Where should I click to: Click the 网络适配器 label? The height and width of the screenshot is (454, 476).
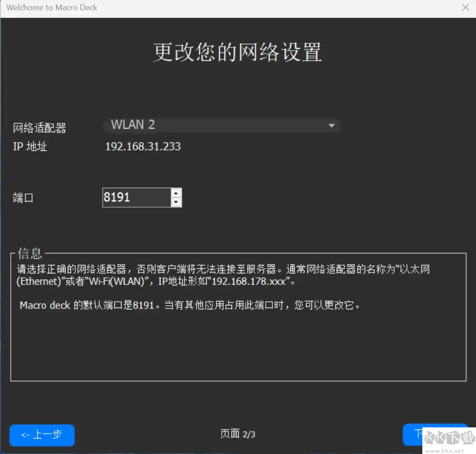click(x=39, y=128)
